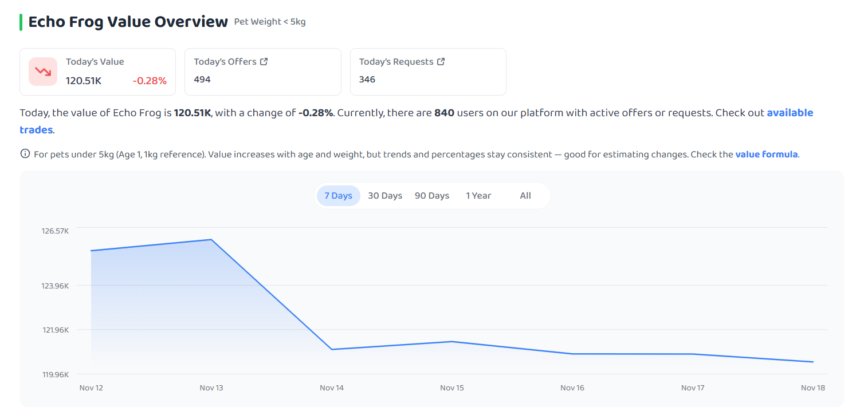The width and height of the screenshot is (868, 415).
Task: Click the Nov 15 axis label
Action: [452, 388]
